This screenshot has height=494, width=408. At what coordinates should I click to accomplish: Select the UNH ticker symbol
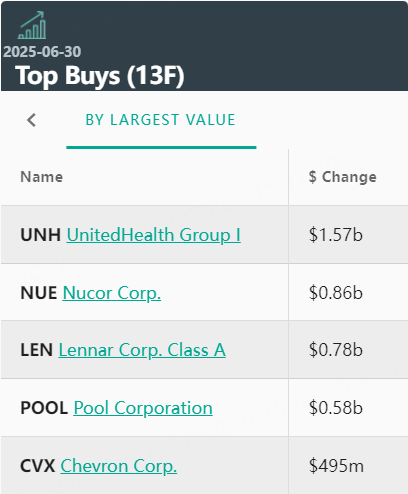41,235
